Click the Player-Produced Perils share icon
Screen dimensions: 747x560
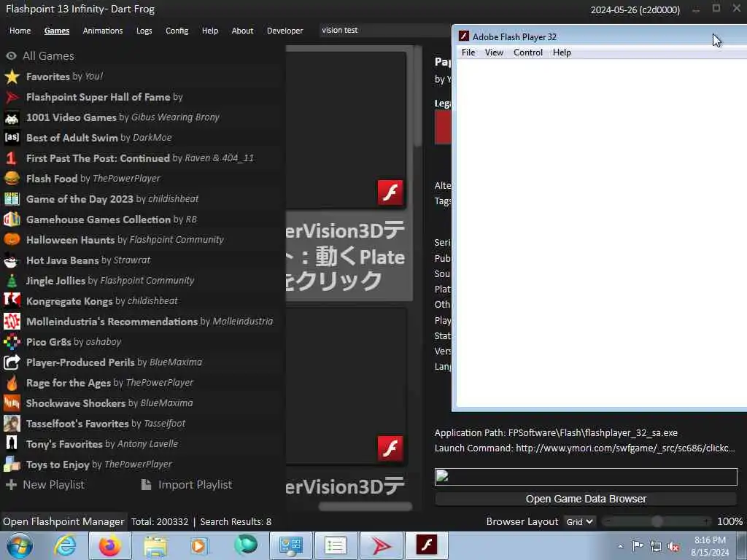(12, 362)
